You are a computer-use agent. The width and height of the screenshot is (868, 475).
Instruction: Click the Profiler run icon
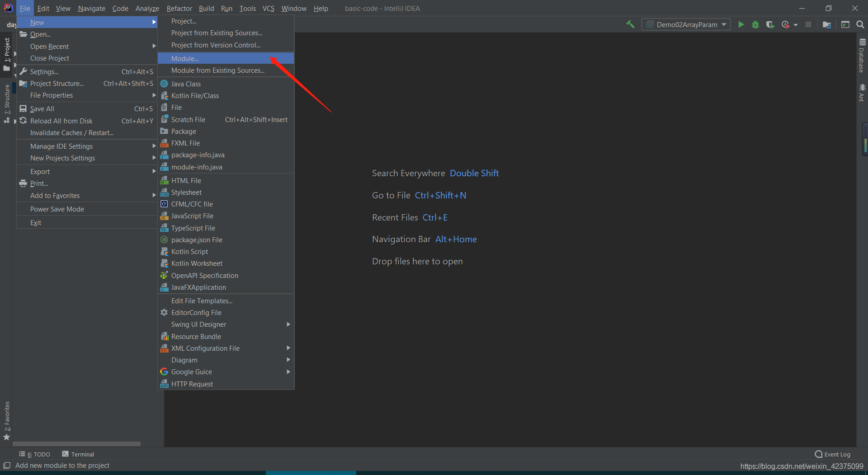[x=786, y=24]
